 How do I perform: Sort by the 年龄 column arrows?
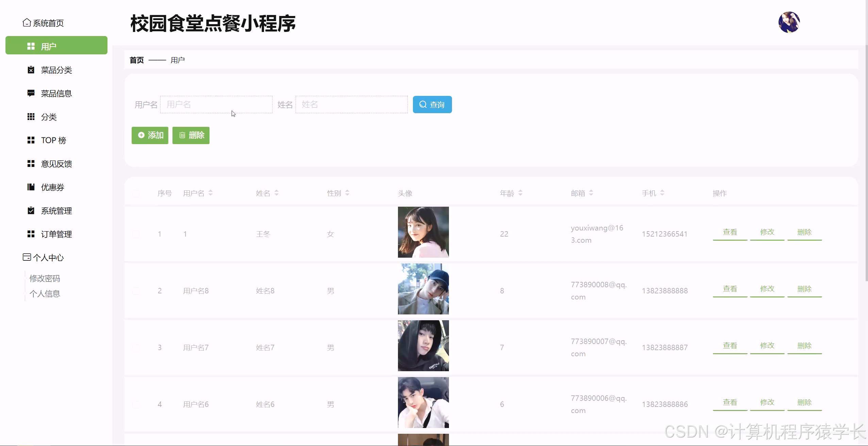point(521,193)
